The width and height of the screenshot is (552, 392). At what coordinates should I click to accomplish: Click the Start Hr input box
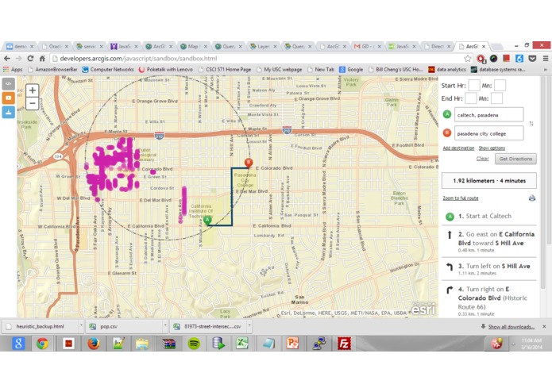(x=474, y=86)
